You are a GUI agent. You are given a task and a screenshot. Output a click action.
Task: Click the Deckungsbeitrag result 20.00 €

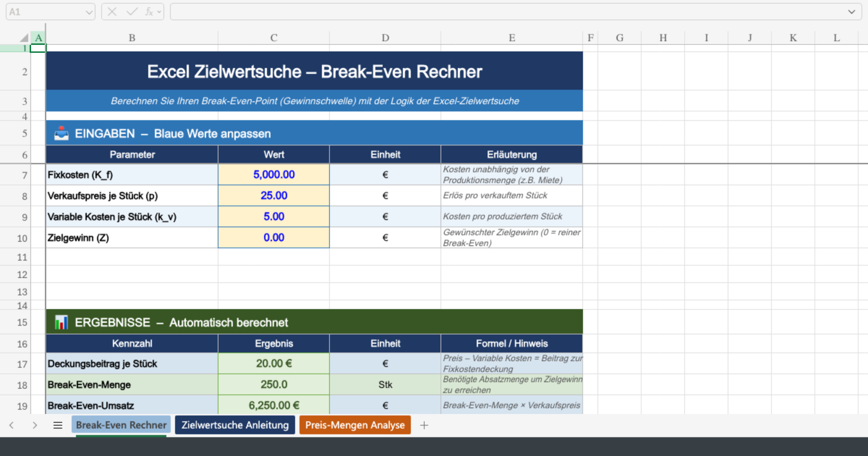pyautogui.click(x=274, y=363)
